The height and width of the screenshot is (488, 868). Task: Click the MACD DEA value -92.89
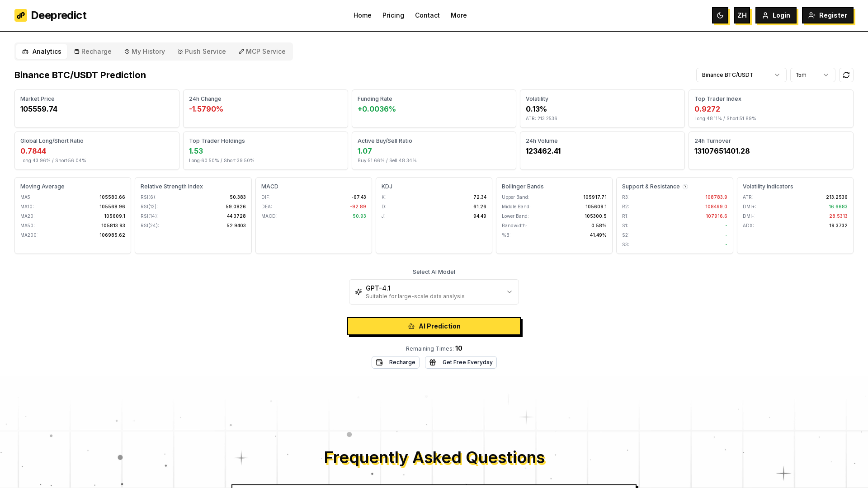pyautogui.click(x=358, y=206)
